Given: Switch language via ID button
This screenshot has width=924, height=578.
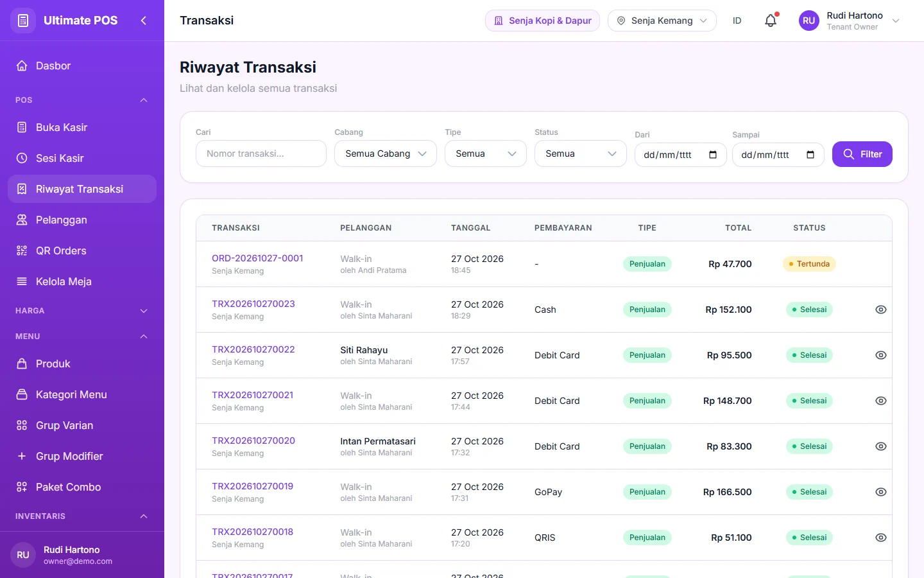Looking at the screenshot, I should coord(737,21).
